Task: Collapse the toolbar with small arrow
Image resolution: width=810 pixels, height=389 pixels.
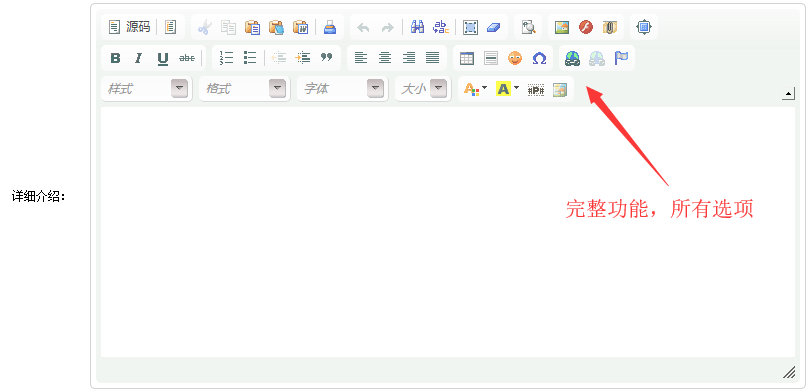Action: [x=788, y=94]
